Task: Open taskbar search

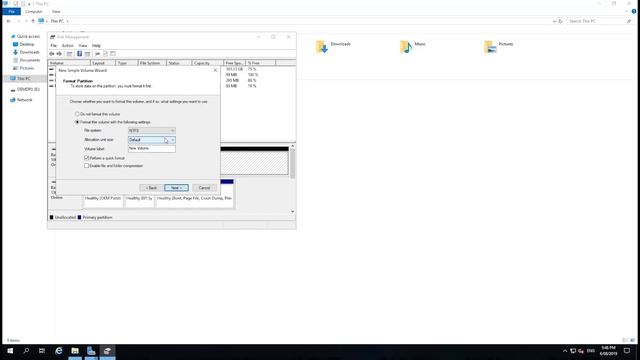Action: (x=26, y=351)
